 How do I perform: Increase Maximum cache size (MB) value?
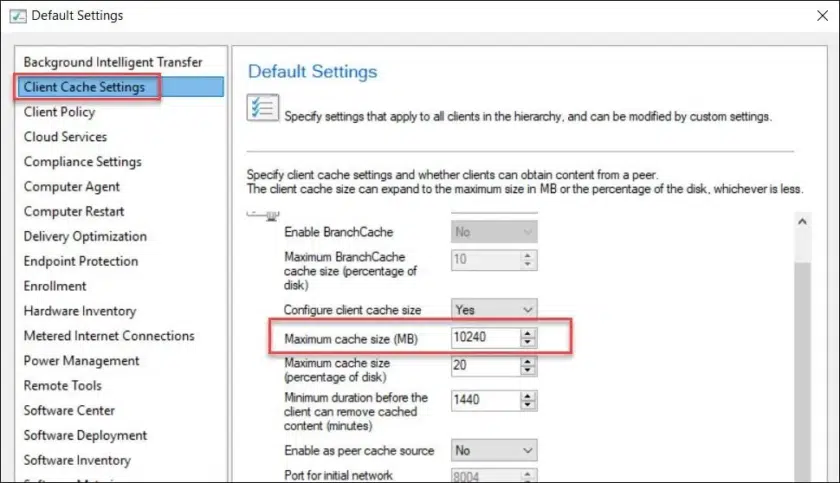528,333
